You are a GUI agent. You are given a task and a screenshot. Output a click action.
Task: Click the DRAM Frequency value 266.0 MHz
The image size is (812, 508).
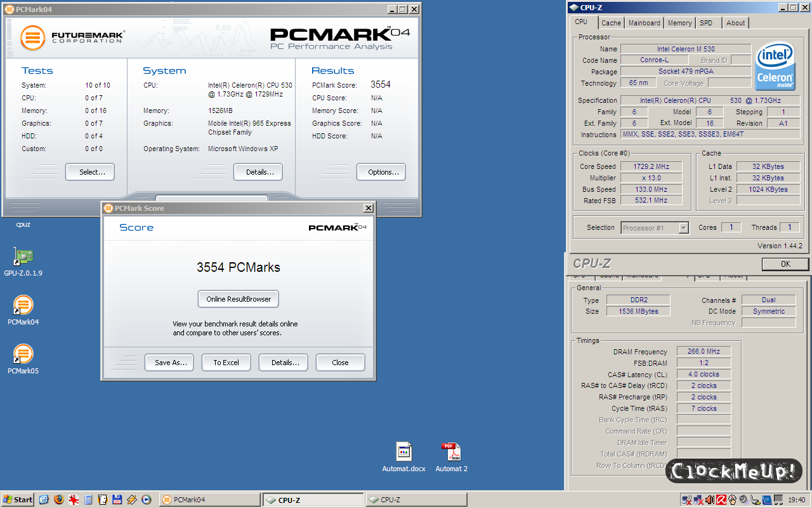click(x=704, y=351)
